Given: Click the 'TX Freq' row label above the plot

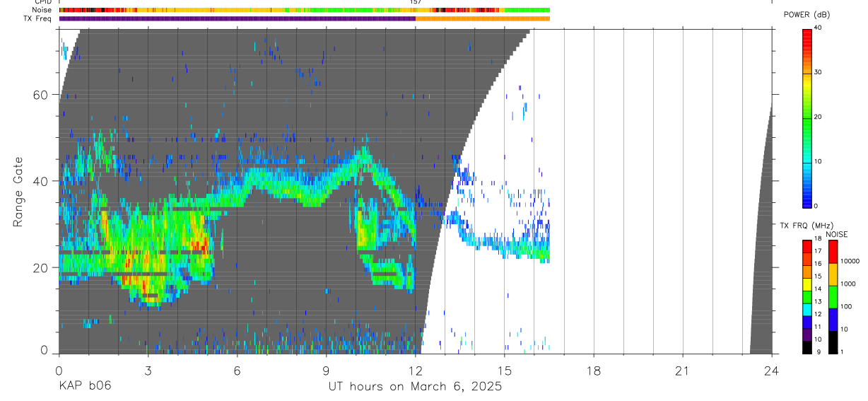Looking at the screenshot, I should pos(39,18).
